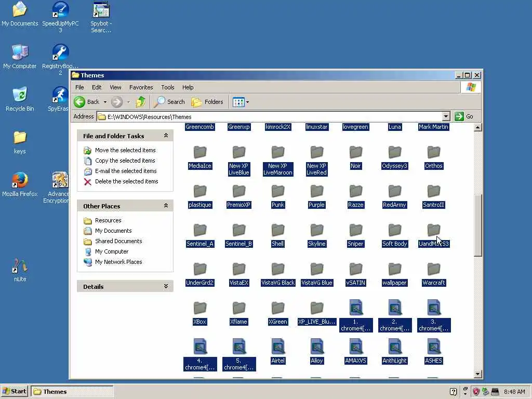
Task: Select the plastique folder icon
Action: 200,191
